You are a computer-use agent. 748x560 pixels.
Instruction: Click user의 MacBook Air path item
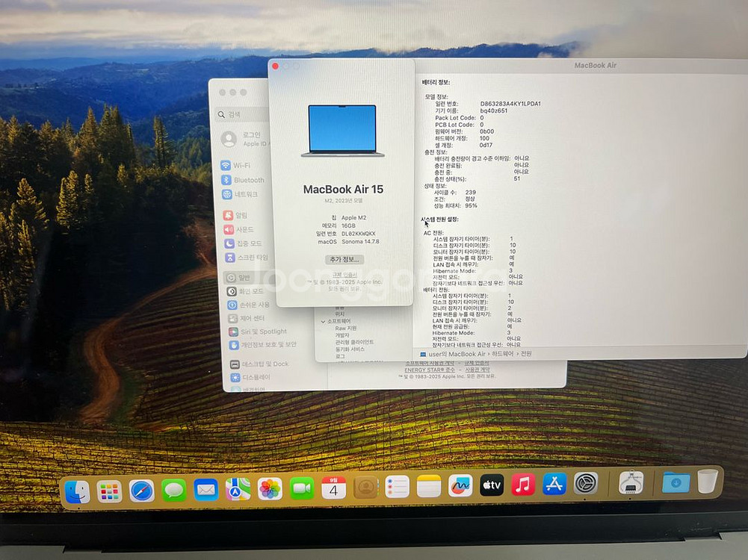tap(452, 354)
